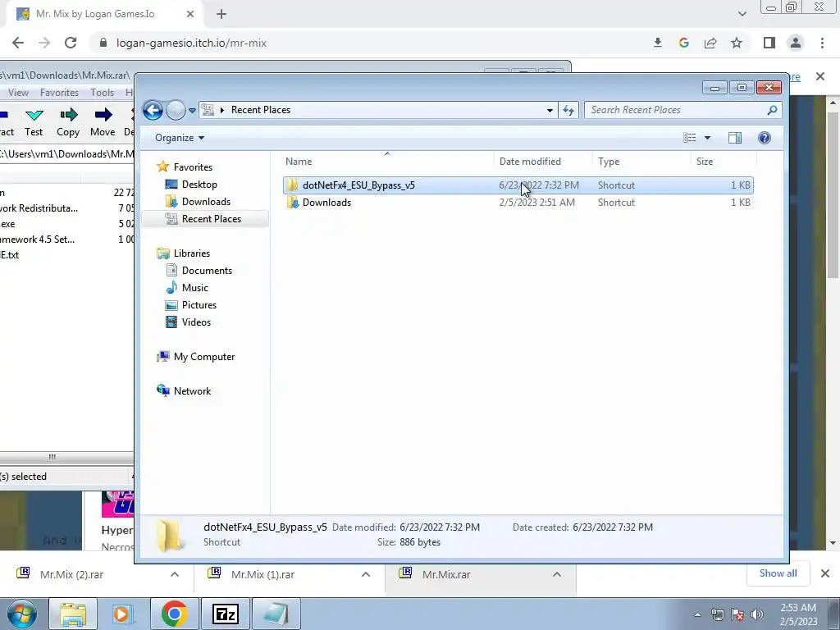Image resolution: width=840 pixels, height=630 pixels.
Task: Click the Search Recent Places field
Action: (675, 110)
